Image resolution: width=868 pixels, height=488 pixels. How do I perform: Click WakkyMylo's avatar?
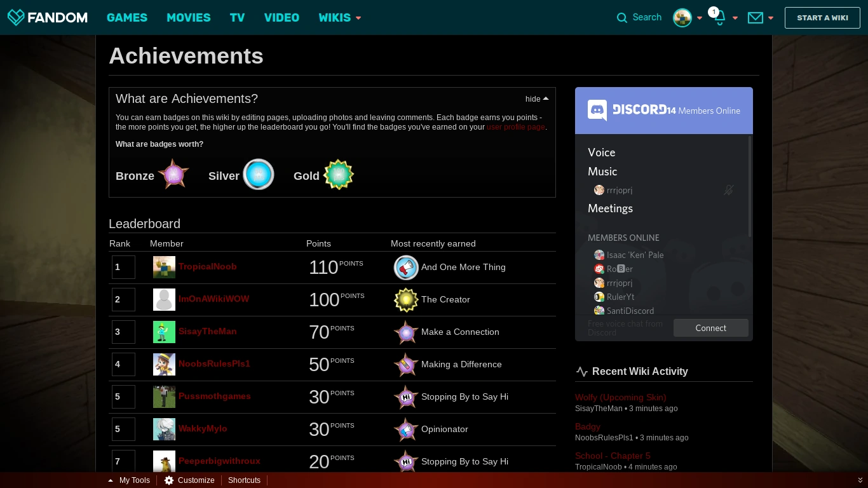tap(164, 430)
